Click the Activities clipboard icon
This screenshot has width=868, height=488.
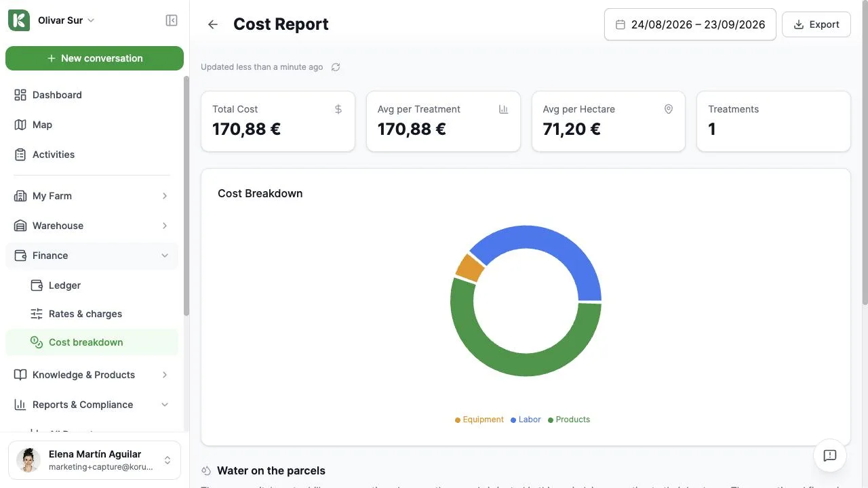[20, 155]
